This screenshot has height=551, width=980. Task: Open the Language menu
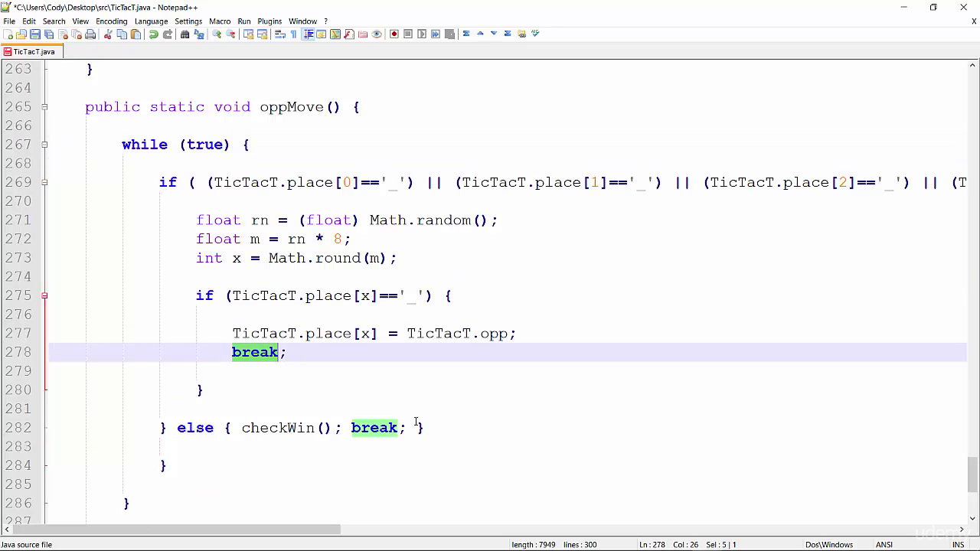tap(151, 21)
